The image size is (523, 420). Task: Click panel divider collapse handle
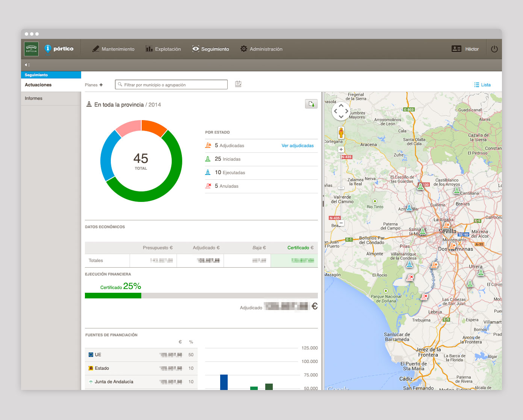tap(323, 203)
